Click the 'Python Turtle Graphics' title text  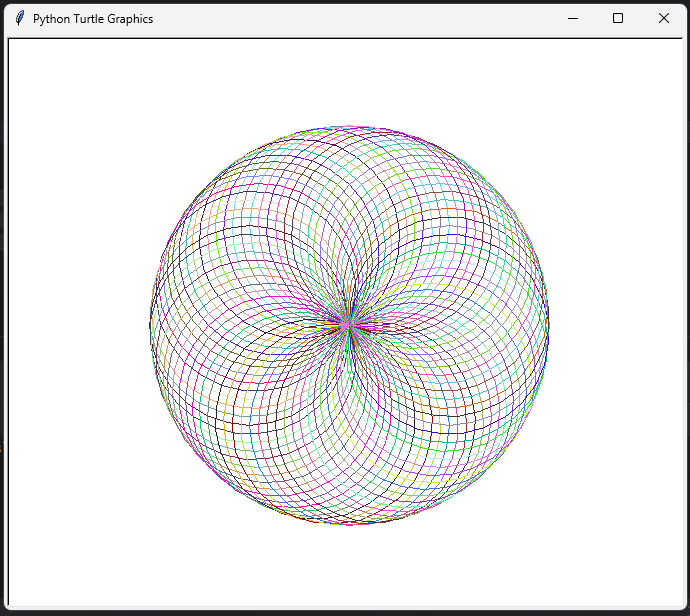(93, 19)
